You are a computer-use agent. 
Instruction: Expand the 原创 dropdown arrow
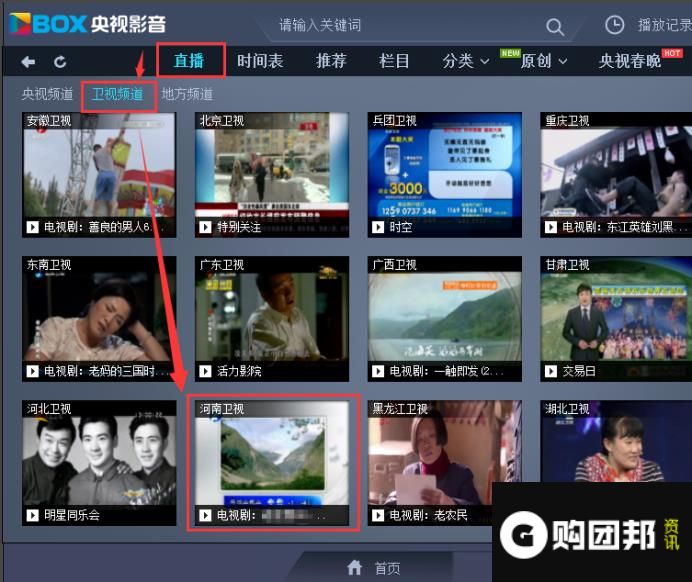click(563, 61)
